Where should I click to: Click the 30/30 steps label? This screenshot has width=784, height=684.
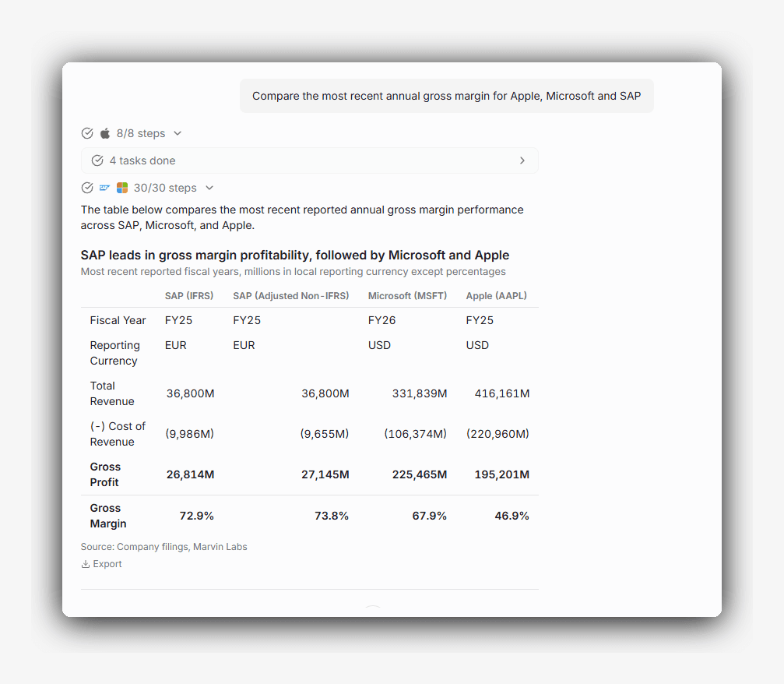165,188
